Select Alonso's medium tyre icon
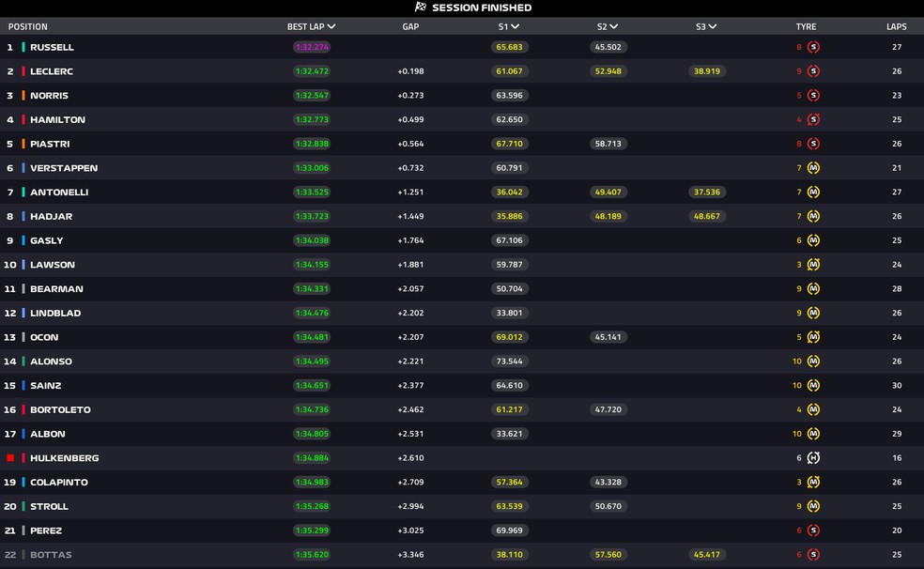Viewport: 924px width, 569px height. (813, 361)
